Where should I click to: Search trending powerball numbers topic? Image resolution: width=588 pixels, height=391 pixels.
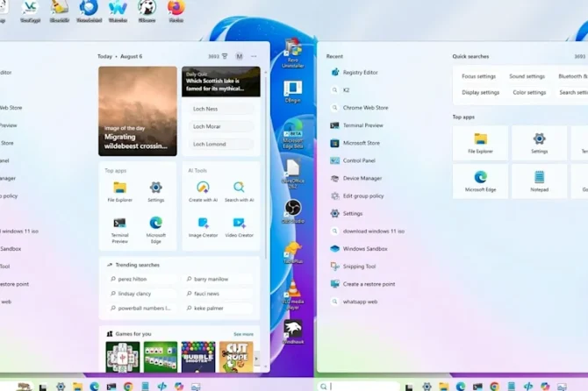pyautogui.click(x=141, y=309)
